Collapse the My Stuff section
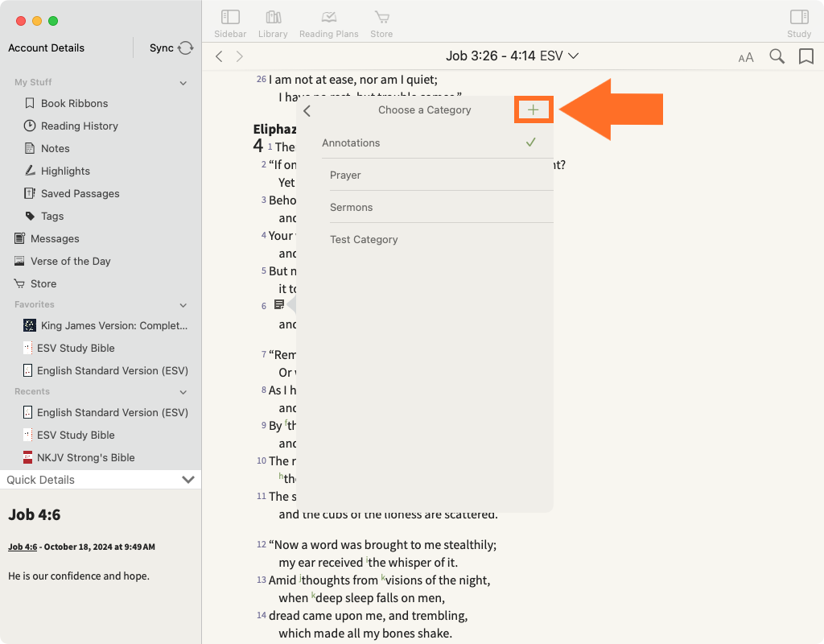 point(183,83)
